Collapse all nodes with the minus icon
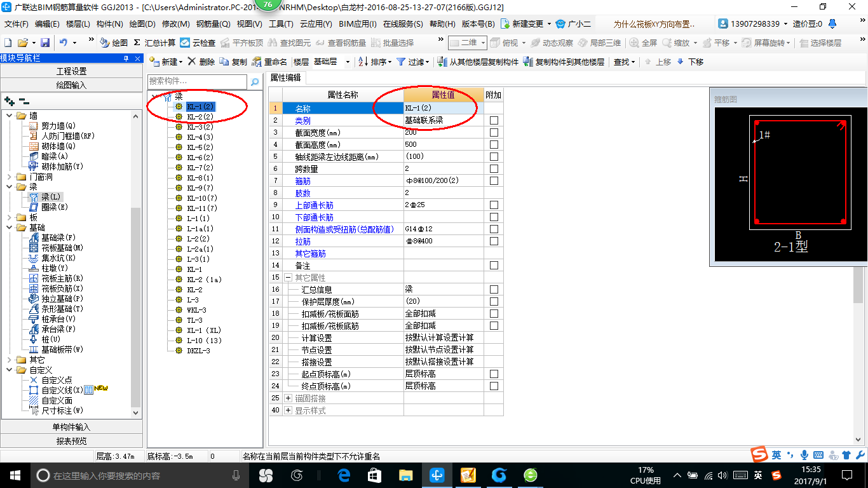 pyautogui.click(x=24, y=100)
